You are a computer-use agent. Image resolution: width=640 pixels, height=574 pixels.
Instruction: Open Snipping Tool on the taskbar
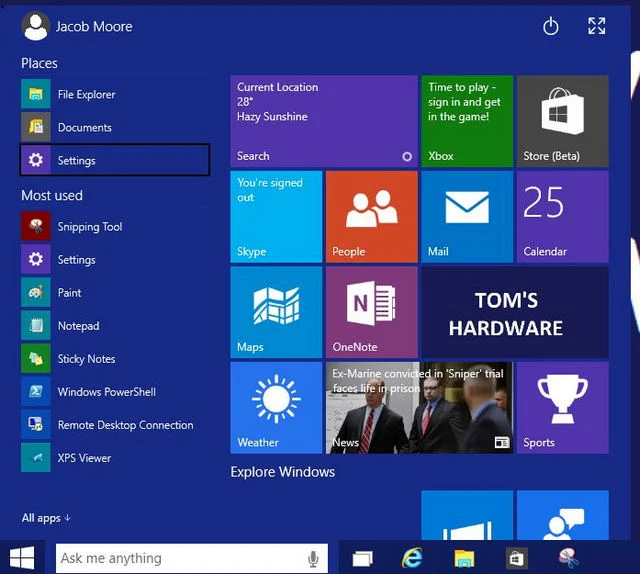pyautogui.click(x=569, y=558)
